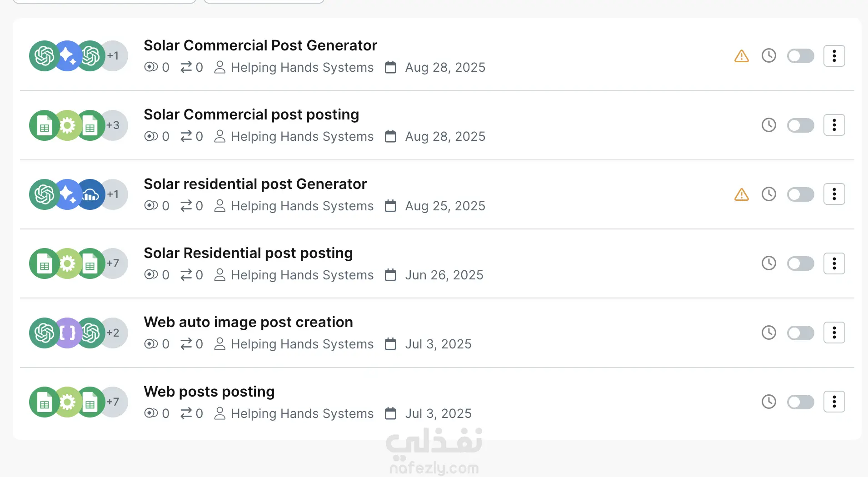Image resolution: width=868 pixels, height=477 pixels.
Task: Activate the Web posts posting scenario switch
Action: [800, 402]
